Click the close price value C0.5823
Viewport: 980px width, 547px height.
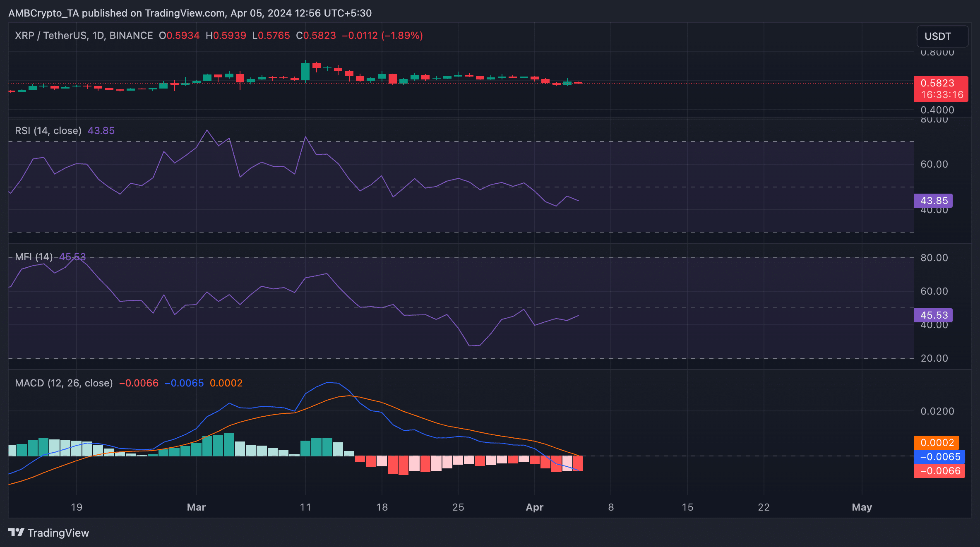pyautogui.click(x=316, y=36)
